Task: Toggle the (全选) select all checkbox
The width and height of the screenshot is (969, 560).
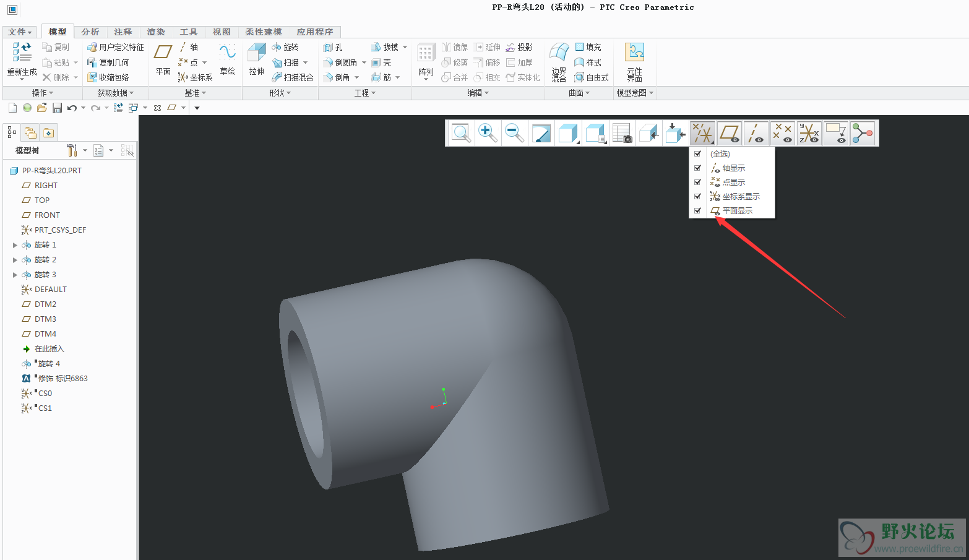Action: click(x=697, y=154)
